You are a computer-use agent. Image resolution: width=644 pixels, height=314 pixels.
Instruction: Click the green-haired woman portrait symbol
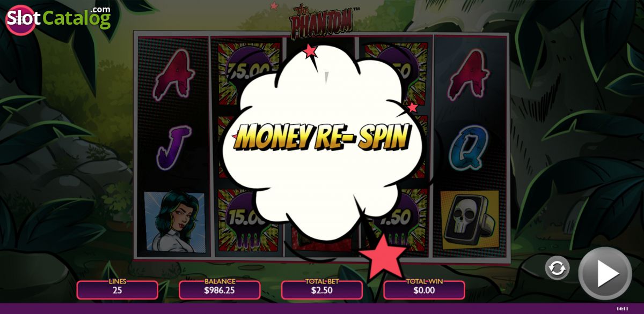tap(174, 222)
